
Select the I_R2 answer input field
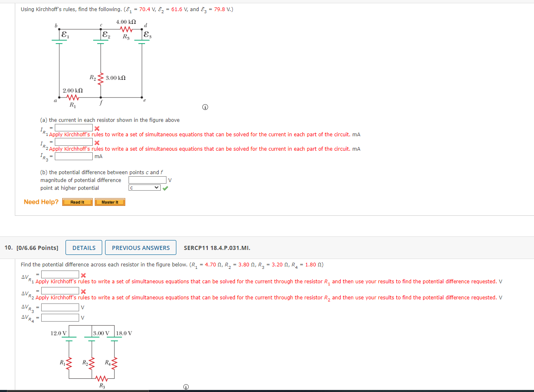[x=73, y=142]
